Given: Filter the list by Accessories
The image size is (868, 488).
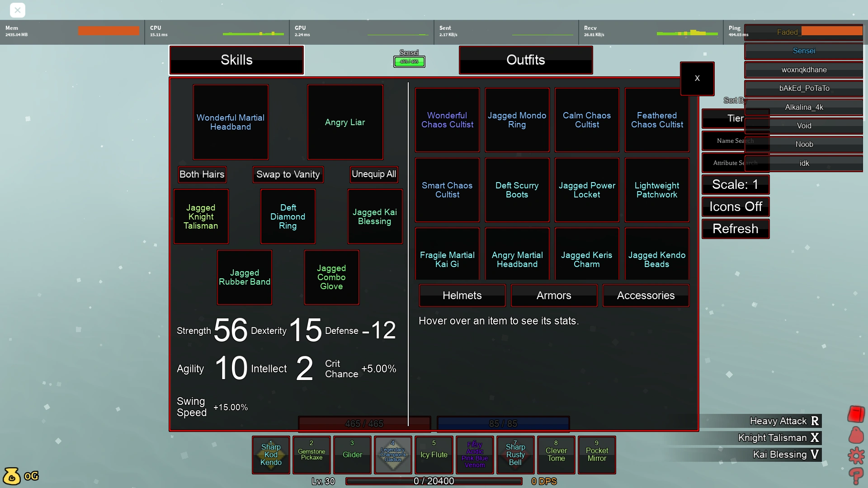Looking at the screenshot, I should (645, 296).
